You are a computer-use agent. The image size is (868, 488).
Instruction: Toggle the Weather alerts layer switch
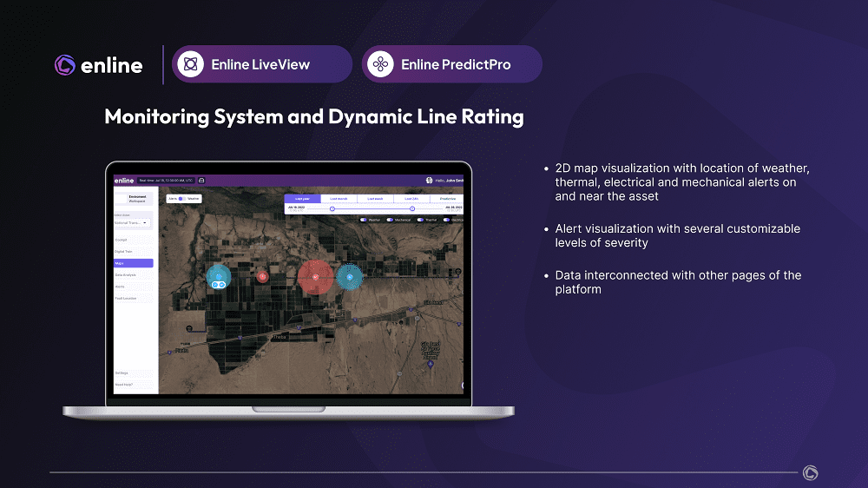[x=363, y=220]
